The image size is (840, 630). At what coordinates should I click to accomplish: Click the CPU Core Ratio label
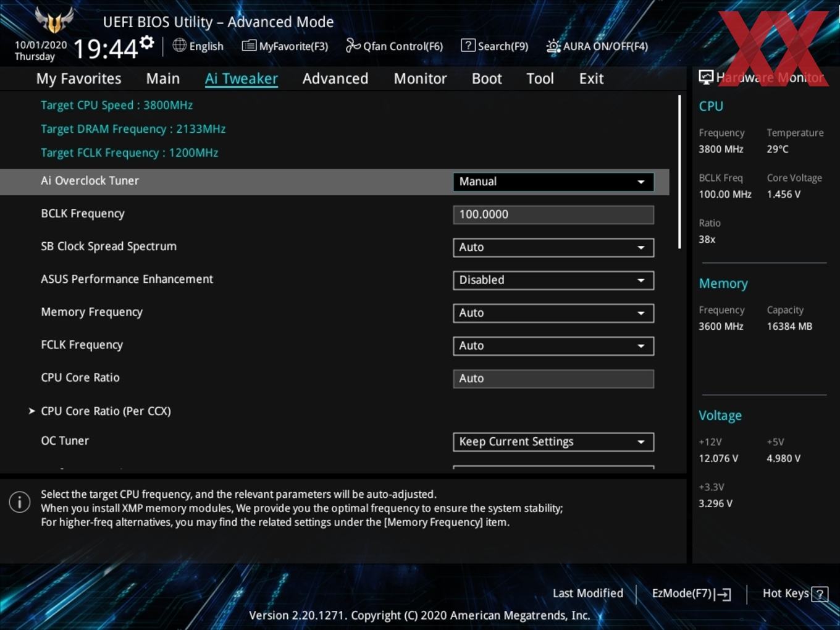(80, 377)
